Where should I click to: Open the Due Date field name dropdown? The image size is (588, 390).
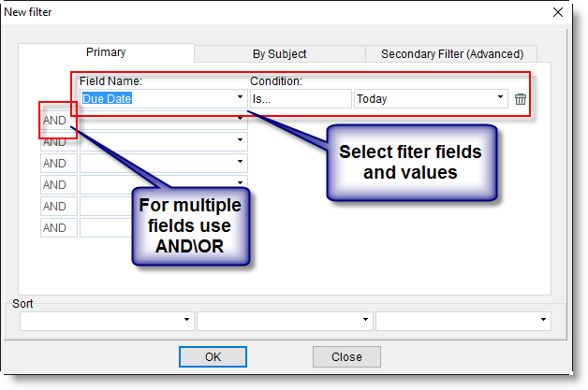(x=241, y=98)
